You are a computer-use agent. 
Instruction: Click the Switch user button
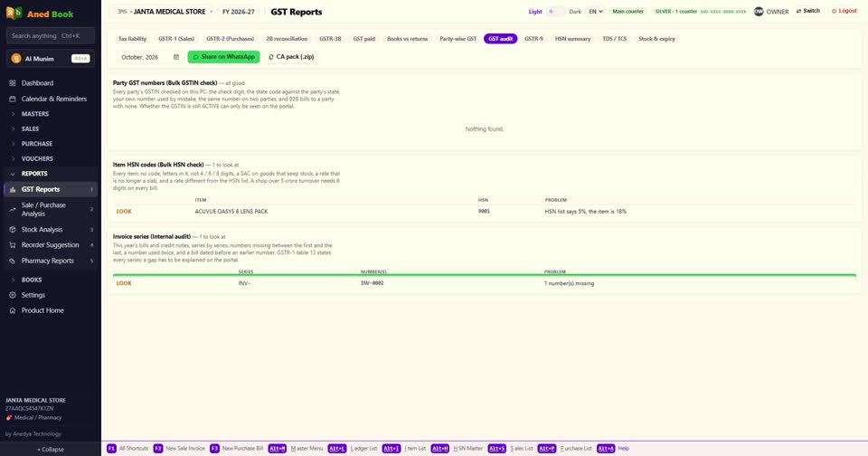808,11
